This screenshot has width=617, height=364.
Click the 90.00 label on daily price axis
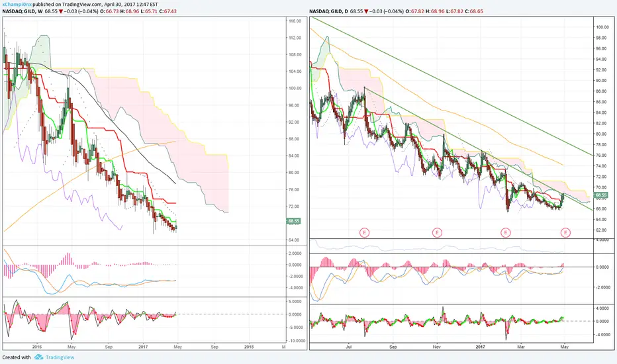coord(601,81)
